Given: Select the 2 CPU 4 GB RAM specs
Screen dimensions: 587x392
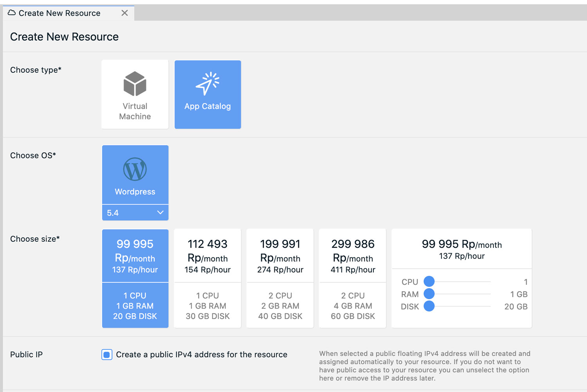Looking at the screenshot, I should (353, 306).
